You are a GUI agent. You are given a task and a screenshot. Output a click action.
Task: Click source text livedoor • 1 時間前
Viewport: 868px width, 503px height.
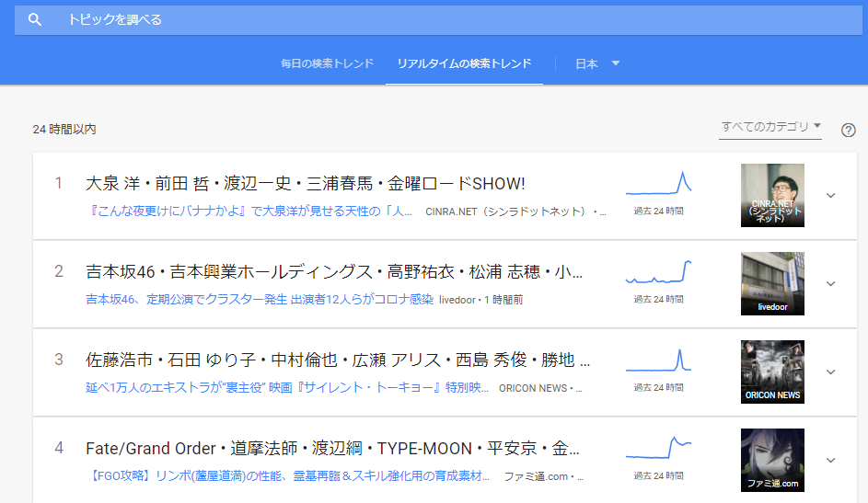pos(481,300)
